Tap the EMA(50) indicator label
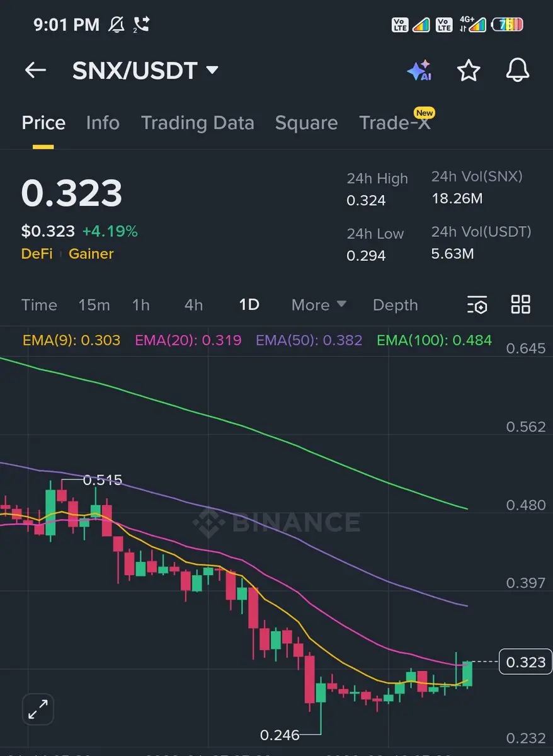The width and height of the screenshot is (553, 756). 309,341
